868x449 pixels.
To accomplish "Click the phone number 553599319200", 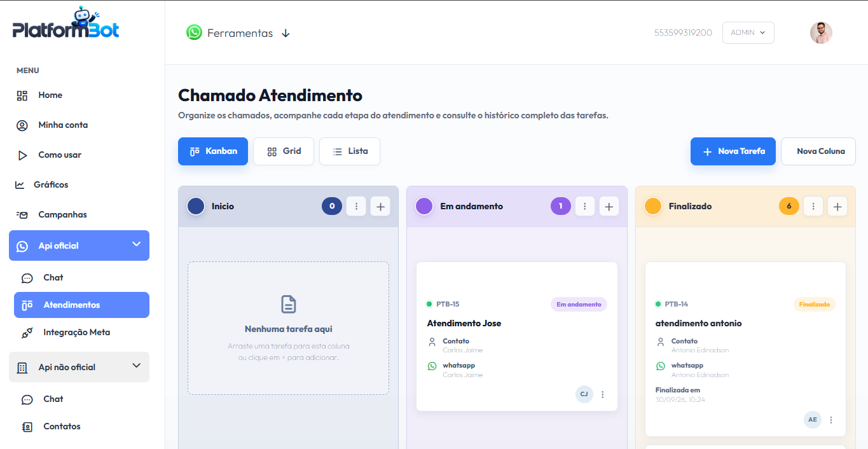I will [x=683, y=32].
